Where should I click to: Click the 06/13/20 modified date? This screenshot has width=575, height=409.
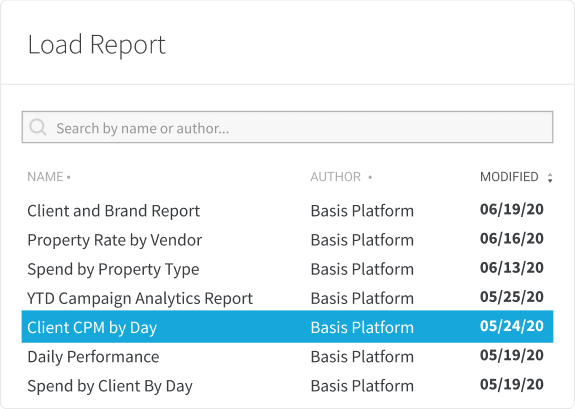[x=512, y=268]
